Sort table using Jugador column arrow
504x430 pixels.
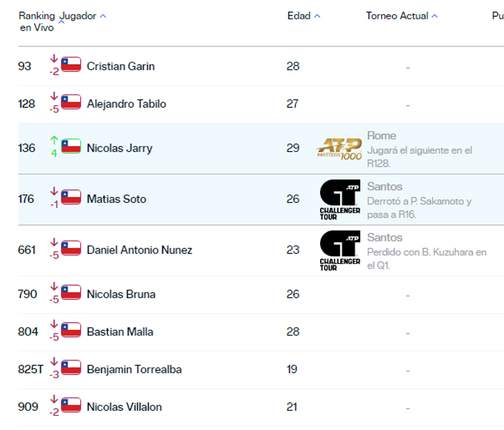[x=103, y=16]
